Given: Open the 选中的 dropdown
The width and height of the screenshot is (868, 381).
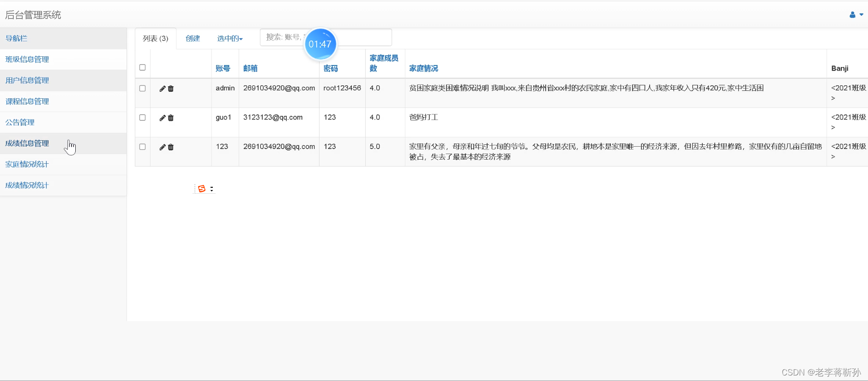Looking at the screenshot, I should tap(230, 38).
